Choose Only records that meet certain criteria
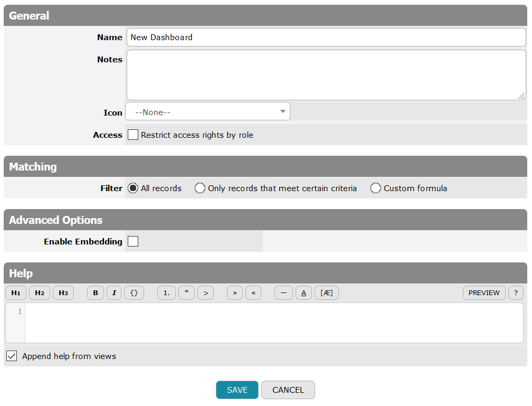Viewport: 532px width, 406px height. [x=200, y=188]
